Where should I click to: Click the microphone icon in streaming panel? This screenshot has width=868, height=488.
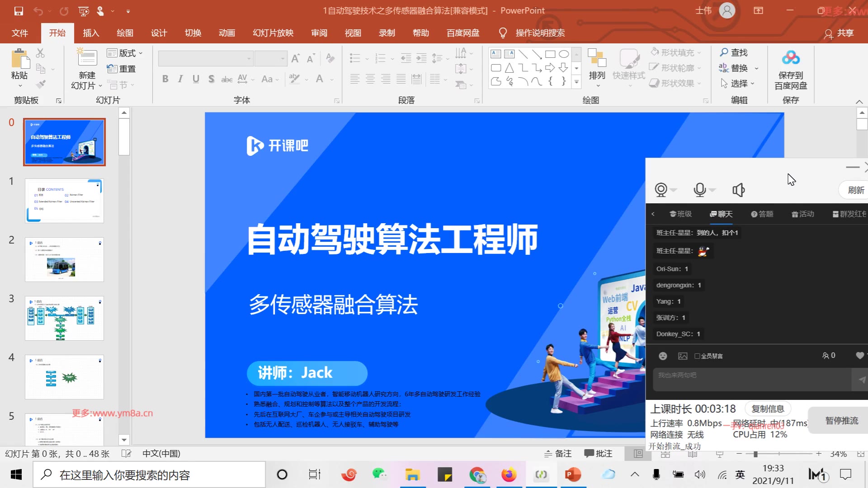pos(699,190)
